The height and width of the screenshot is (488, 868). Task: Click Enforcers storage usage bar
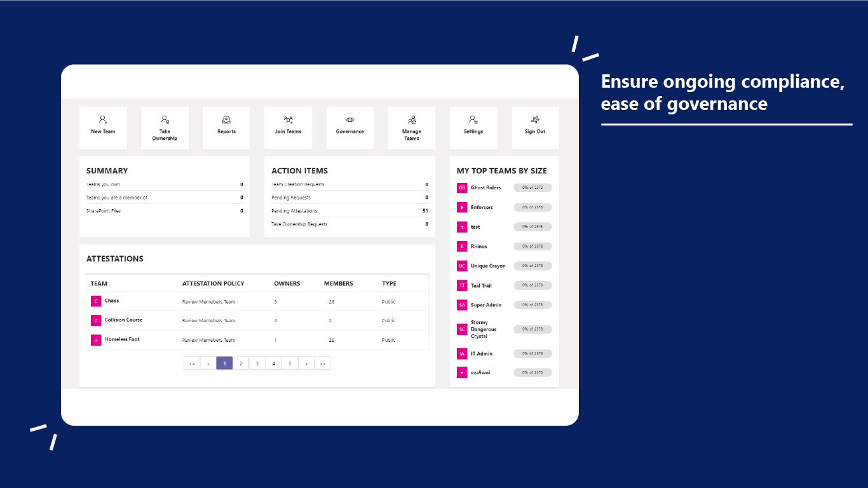(x=532, y=207)
